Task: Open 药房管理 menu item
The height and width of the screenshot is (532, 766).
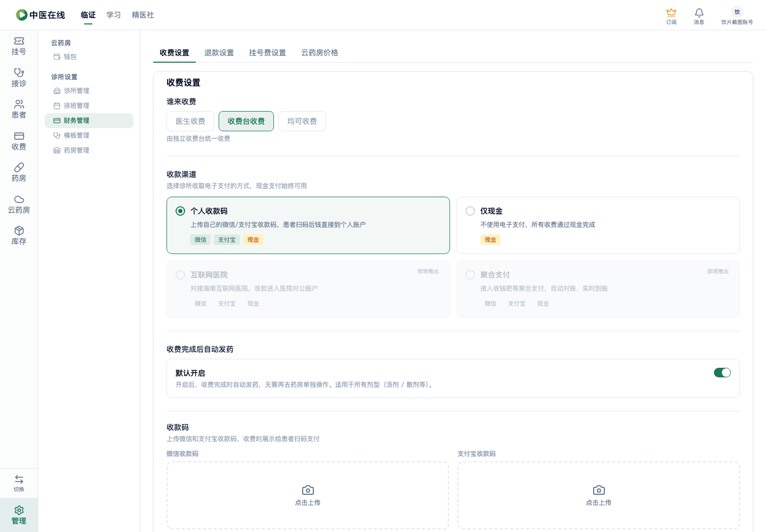Action: 89,150
